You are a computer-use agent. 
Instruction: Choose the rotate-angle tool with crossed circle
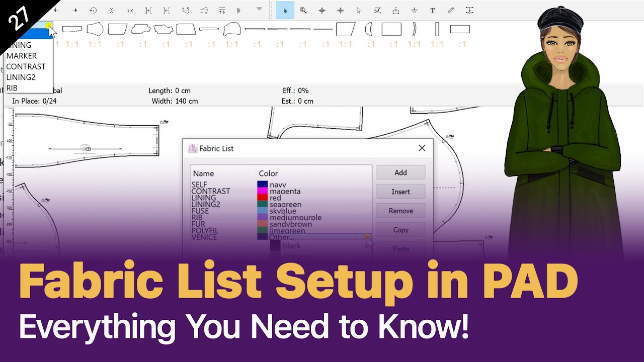(377, 10)
